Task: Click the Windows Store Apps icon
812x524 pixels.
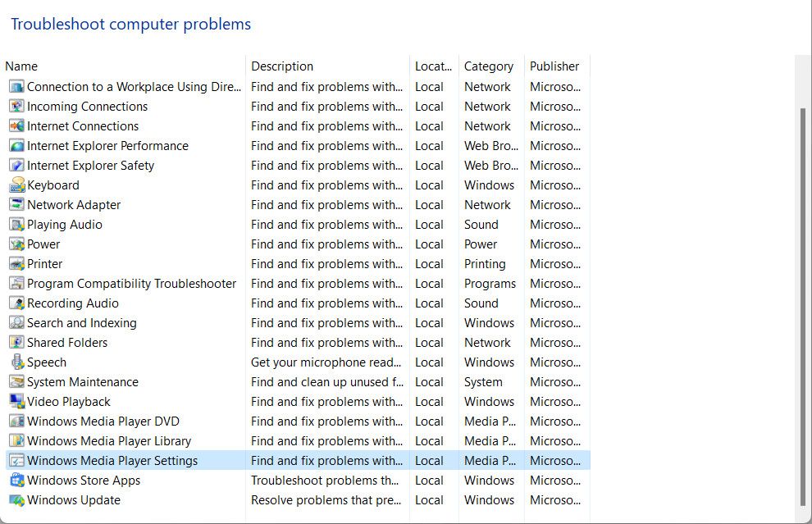Action: 16,481
